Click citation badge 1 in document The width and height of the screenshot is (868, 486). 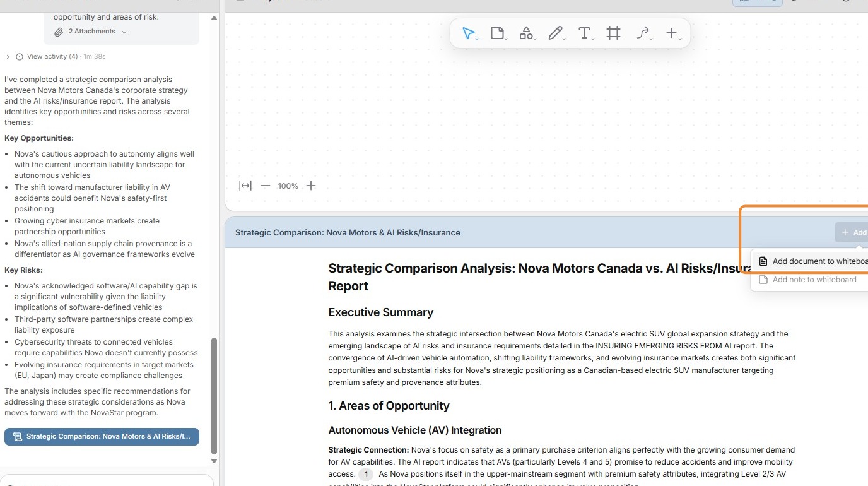coord(366,474)
